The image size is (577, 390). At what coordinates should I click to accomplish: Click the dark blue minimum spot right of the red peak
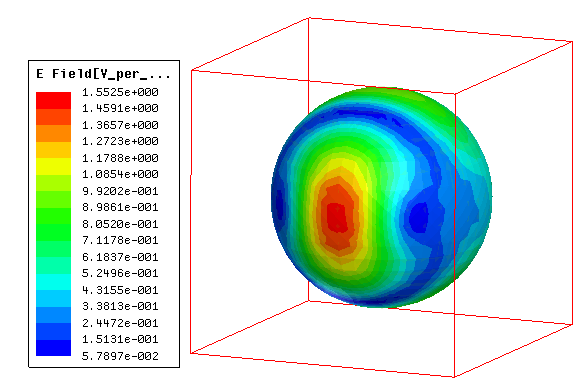click(x=419, y=218)
